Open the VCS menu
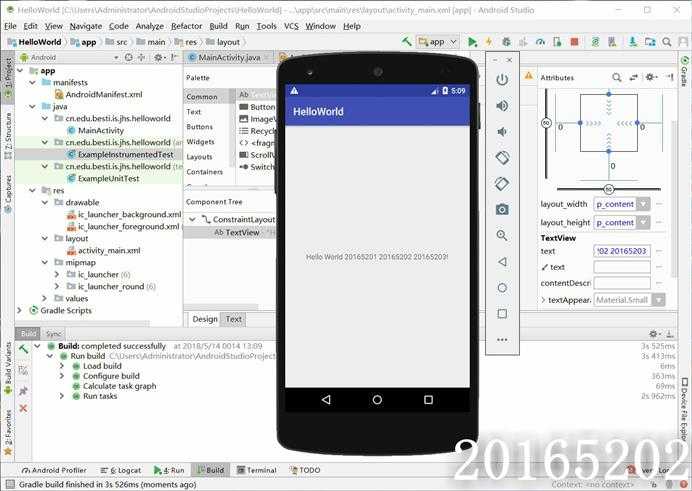This screenshot has height=491, width=692. point(291,26)
